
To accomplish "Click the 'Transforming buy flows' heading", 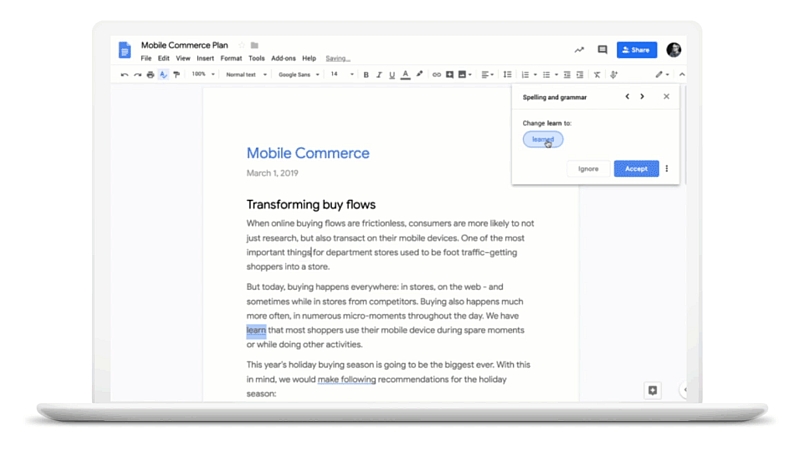I will point(311,205).
